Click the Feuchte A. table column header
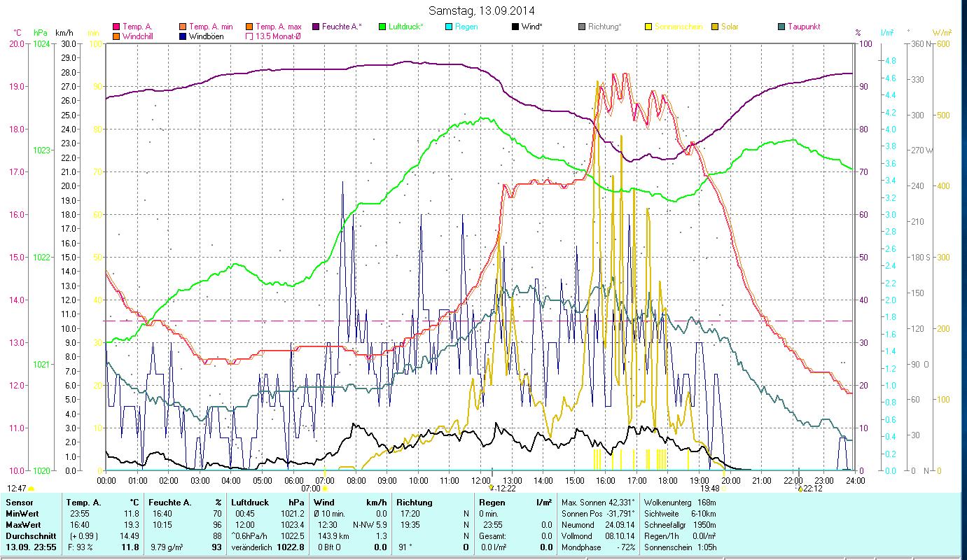 tap(169, 502)
